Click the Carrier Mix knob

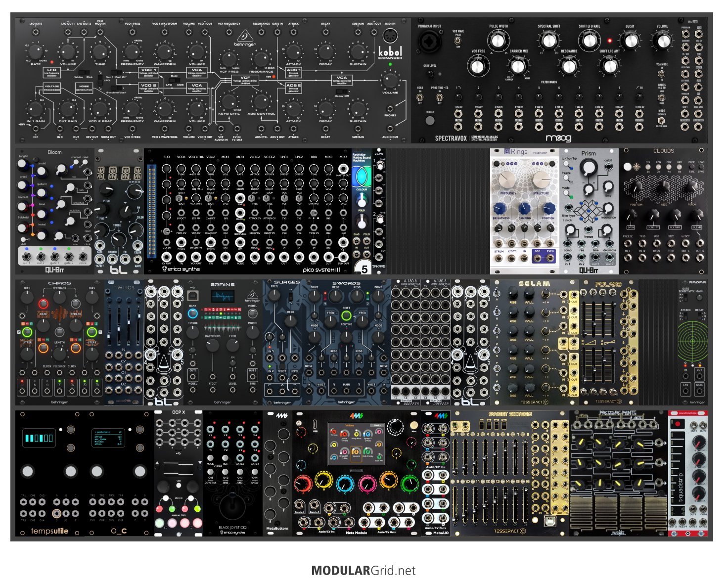click(x=518, y=66)
